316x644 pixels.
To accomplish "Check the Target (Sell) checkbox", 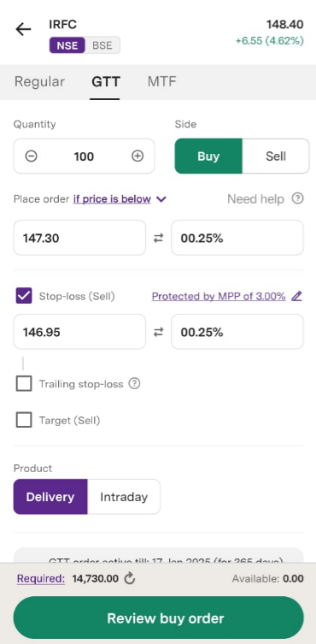I will [24, 420].
